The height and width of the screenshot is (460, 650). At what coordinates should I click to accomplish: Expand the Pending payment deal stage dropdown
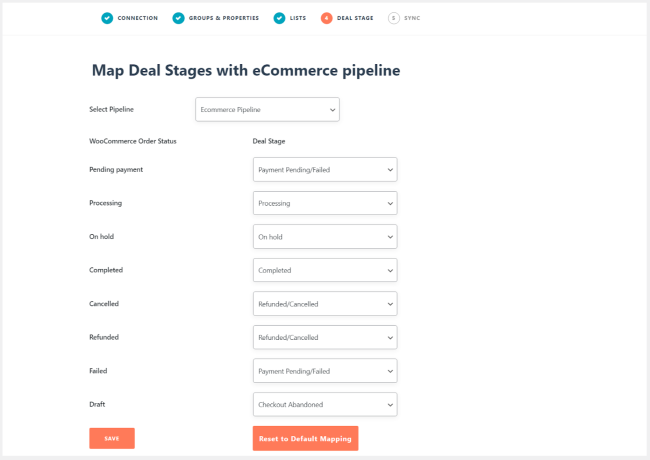(x=325, y=170)
